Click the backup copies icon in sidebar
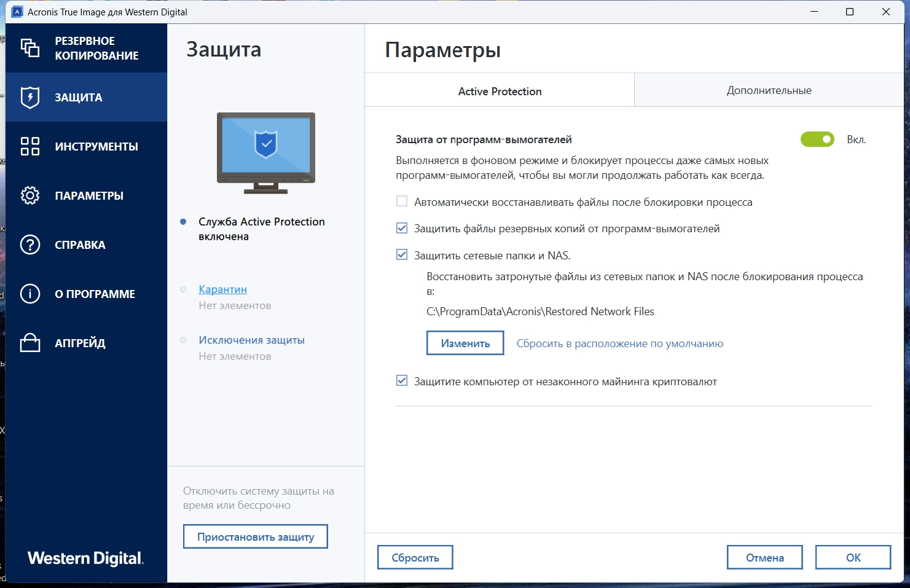The width and height of the screenshot is (910, 588). (30, 48)
